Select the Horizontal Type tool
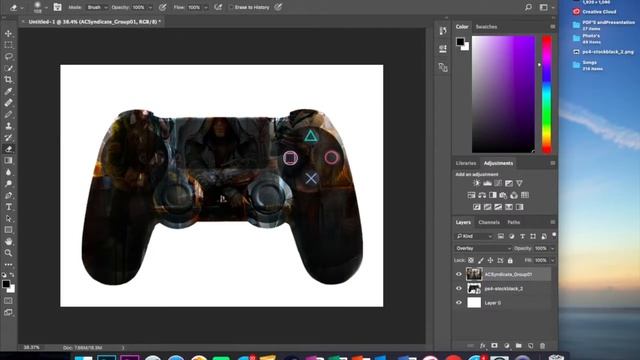Screen dimensions: 640x360 click(x=8, y=207)
